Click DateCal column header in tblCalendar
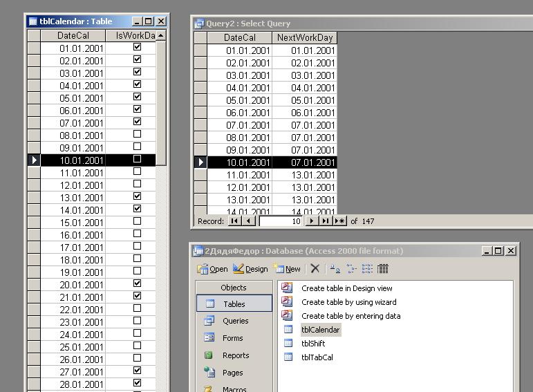 73,35
